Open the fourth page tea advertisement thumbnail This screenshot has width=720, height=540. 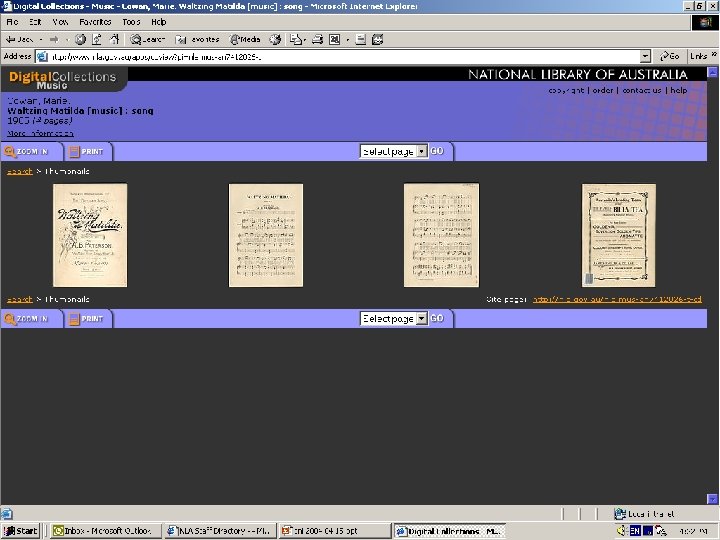619,235
